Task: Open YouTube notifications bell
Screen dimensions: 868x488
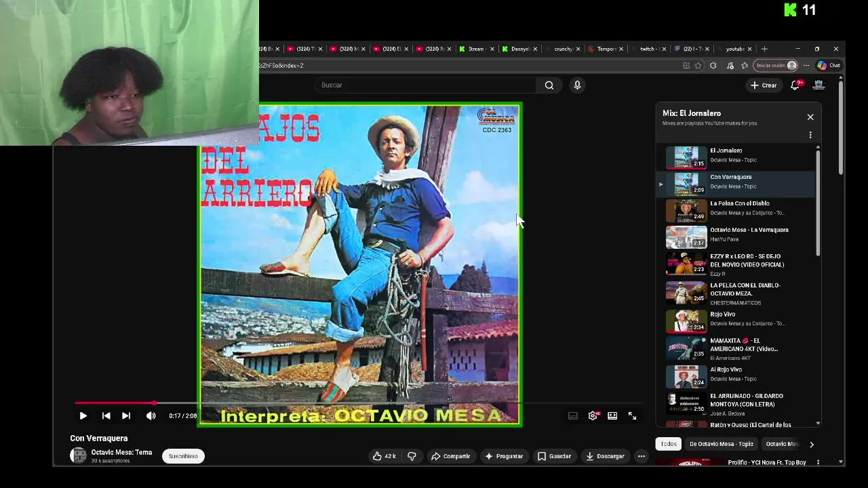Action: [795, 85]
